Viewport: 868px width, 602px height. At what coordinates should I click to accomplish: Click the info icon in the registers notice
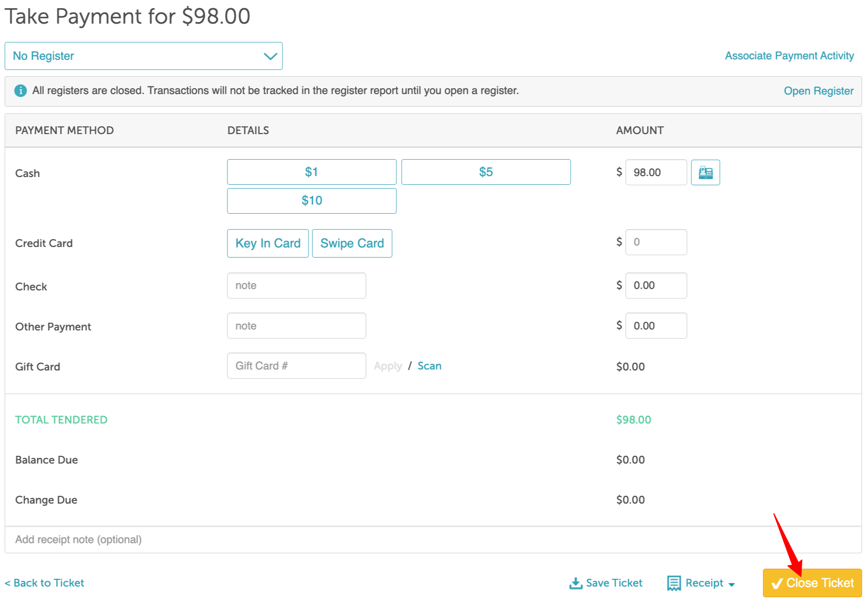[x=21, y=91]
